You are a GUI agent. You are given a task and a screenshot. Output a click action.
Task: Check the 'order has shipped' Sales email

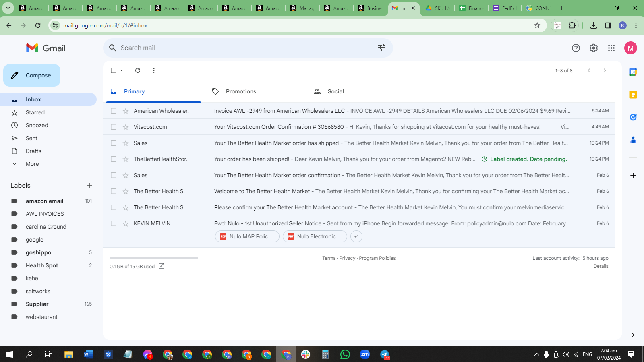tap(114, 143)
